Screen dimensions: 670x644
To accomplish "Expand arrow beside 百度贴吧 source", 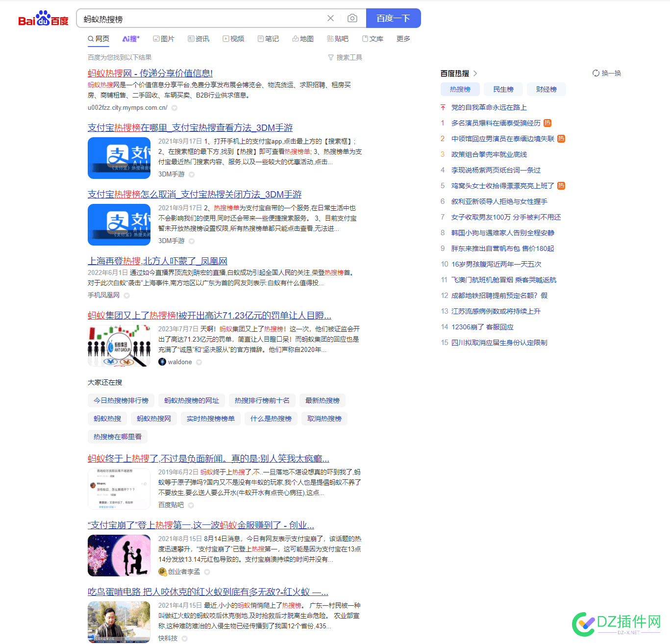I will click(x=191, y=505).
